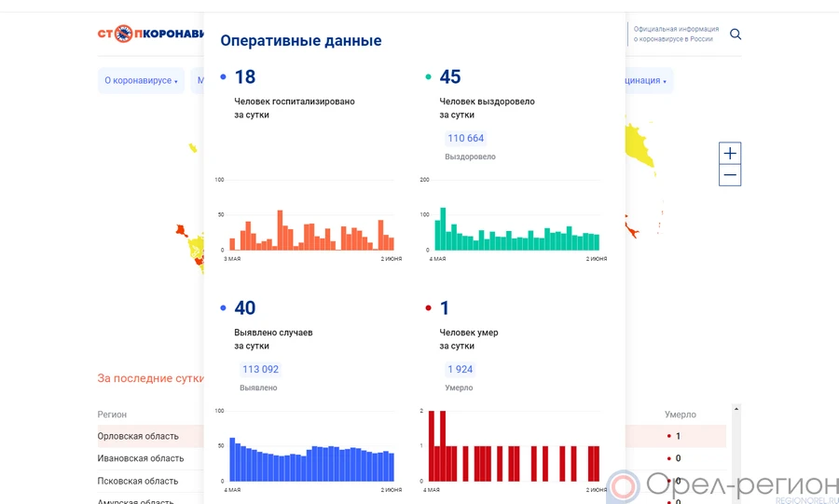Image resolution: width=839 pixels, height=504 pixels.
Task: Click the Умерло column header
Action: point(680,415)
